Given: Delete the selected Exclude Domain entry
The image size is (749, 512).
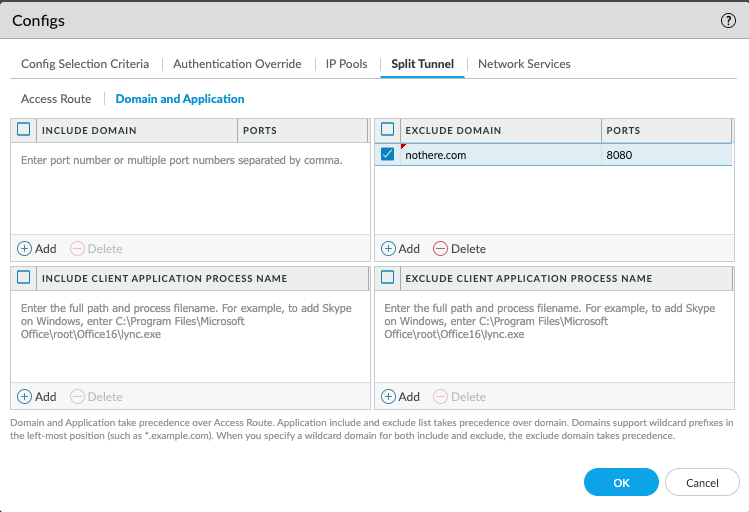Looking at the screenshot, I should click(460, 249).
